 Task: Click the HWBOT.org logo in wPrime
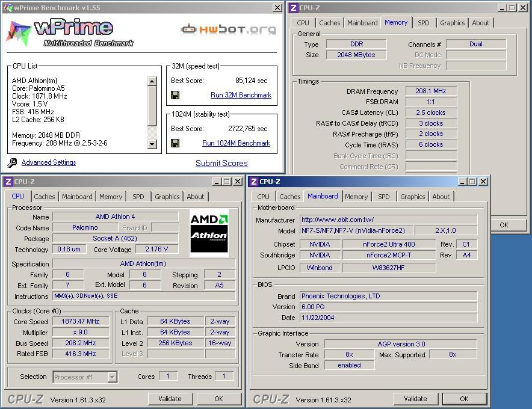point(228,29)
